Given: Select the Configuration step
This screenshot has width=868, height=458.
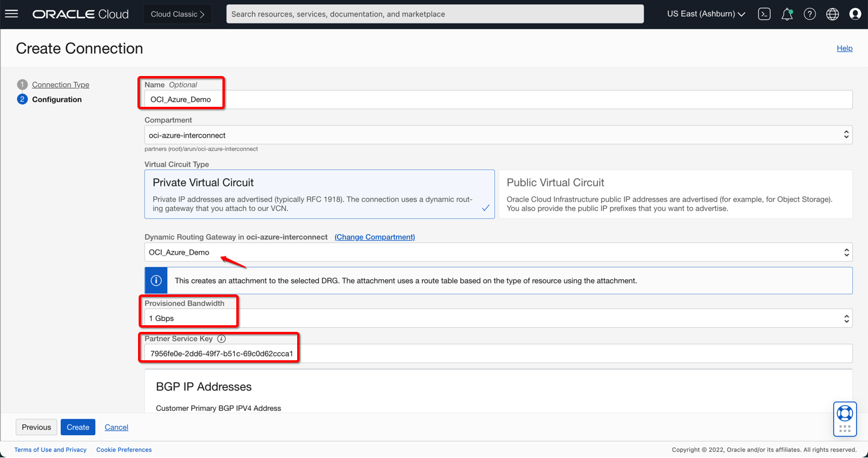Looking at the screenshot, I should point(57,99).
